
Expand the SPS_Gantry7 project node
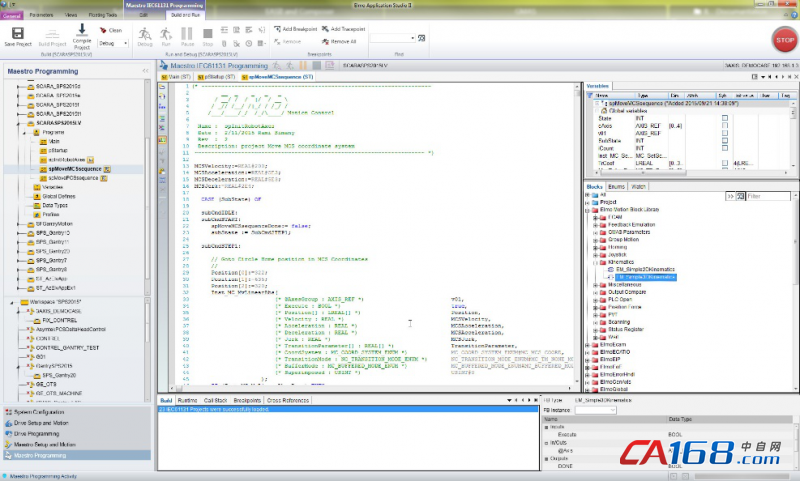click(18, 261)
